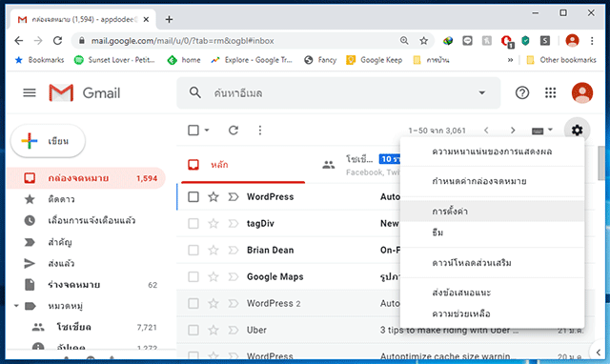Switch to the หลัก primary tab

point(243,165)
